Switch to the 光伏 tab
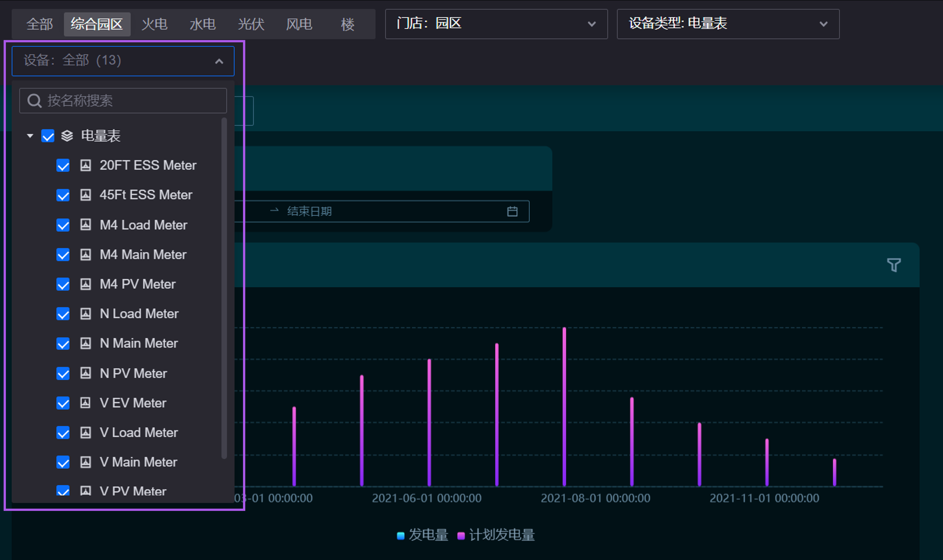The height and width of the screenshot is (560, 943). [251, 24]
